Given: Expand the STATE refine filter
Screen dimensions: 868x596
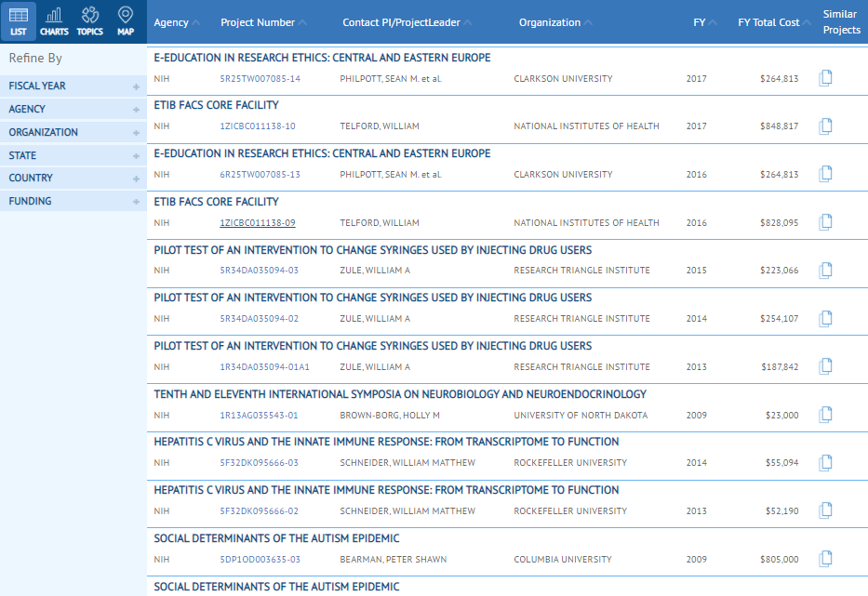Looking at the screenshot, I should (x=73, y=155).
